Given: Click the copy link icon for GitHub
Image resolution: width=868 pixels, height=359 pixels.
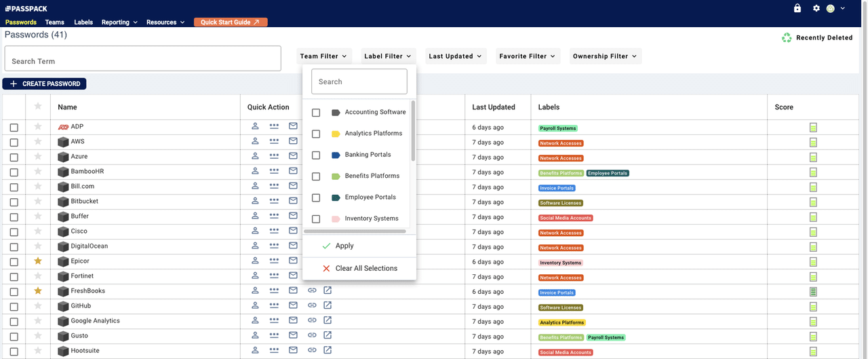Looking at the screenshot, I should click(312, 305).
